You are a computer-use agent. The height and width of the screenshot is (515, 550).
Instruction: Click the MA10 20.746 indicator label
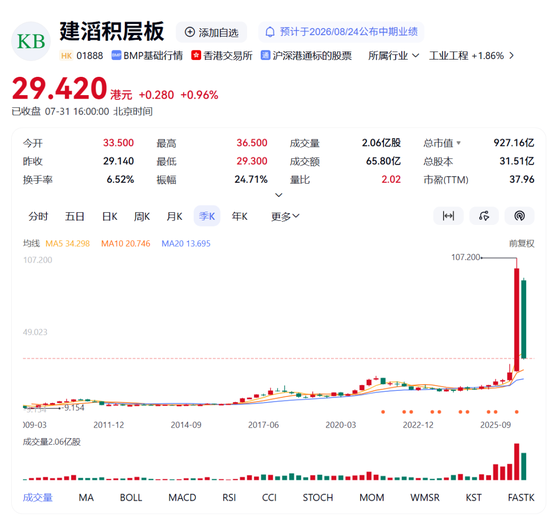tap(126, 243)
